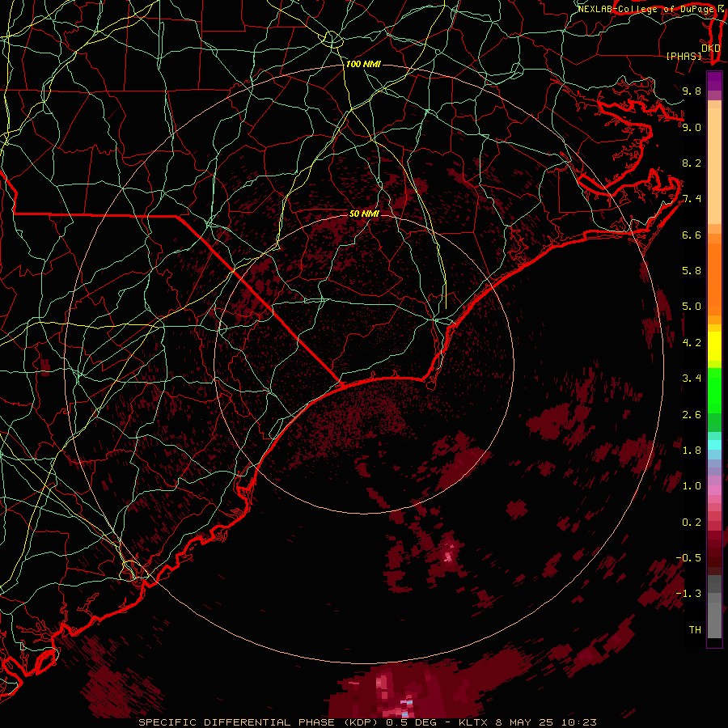Click the 9.0 value on the color scale

(692, 127)
